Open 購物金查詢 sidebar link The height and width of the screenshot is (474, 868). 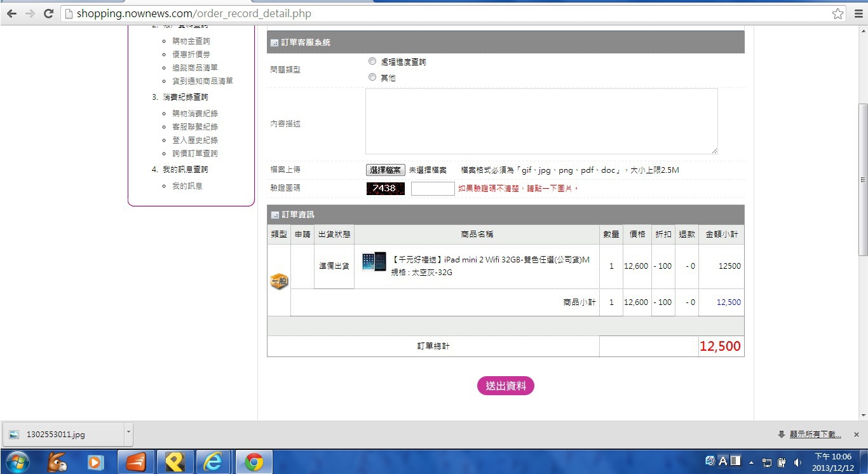(x=191, y=41)
